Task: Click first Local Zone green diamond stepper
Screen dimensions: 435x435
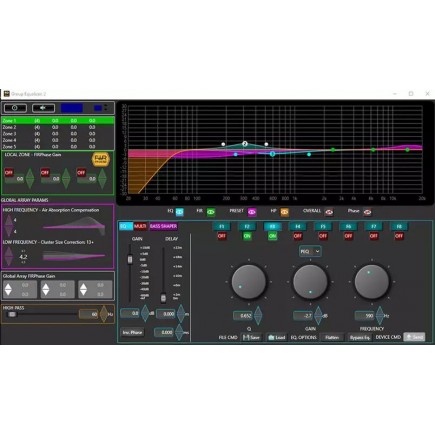Action: click(30, 179)
